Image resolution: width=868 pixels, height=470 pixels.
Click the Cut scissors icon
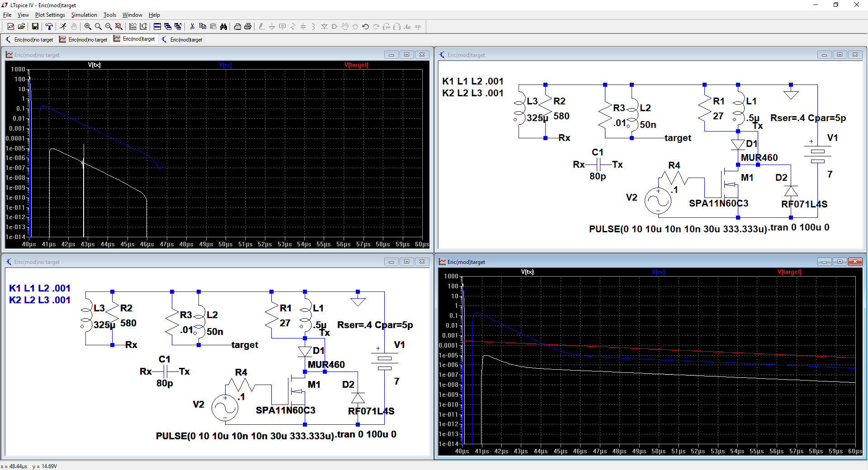tap(192, 27)
